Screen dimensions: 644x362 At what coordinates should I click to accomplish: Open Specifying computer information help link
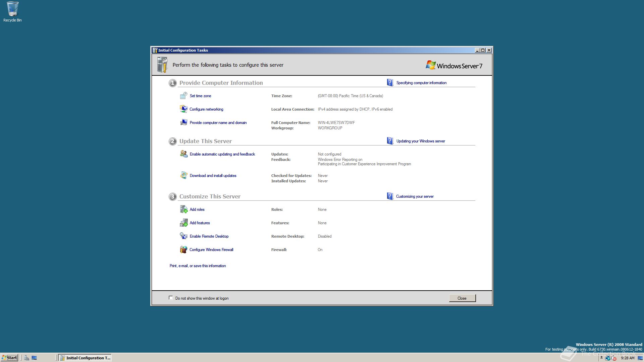(421, 83)
